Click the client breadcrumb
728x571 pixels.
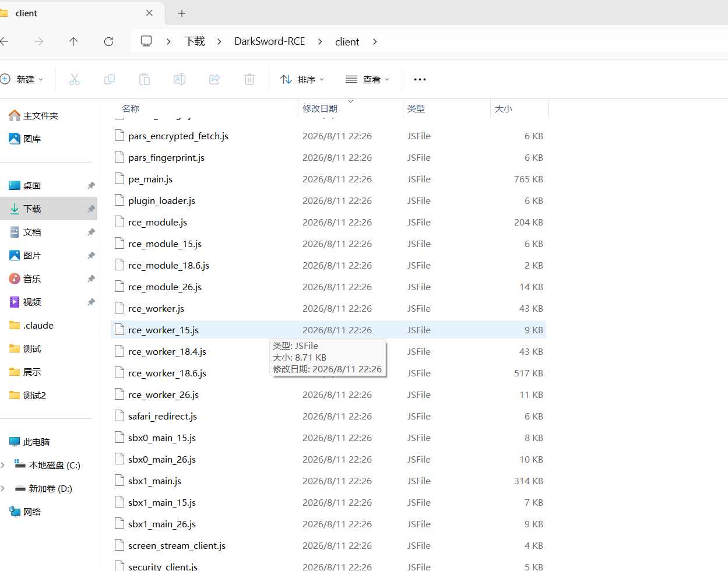tap(347, 41)
